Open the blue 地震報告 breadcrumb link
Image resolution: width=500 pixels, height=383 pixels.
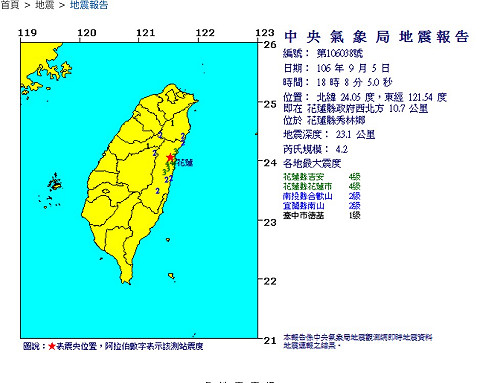(89, 5)
